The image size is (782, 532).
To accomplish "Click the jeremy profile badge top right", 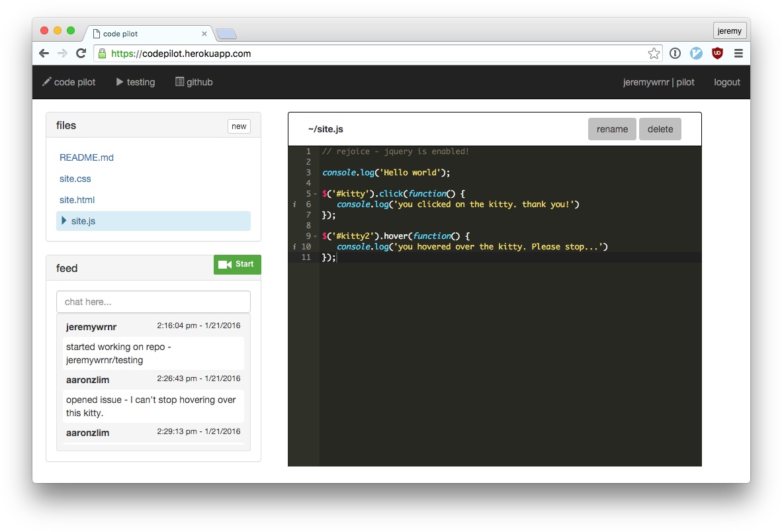I will coord(729,30).
